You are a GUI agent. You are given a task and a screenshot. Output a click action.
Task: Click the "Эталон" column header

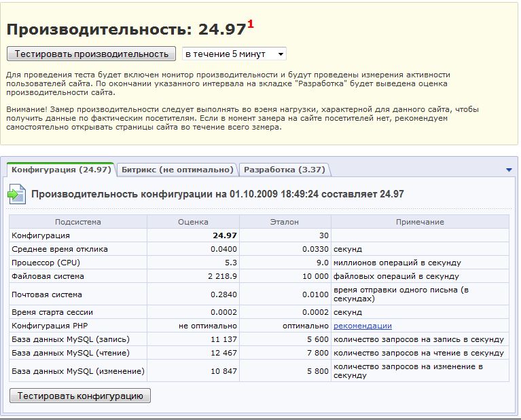pyautogui.click(x=285, y=222)
